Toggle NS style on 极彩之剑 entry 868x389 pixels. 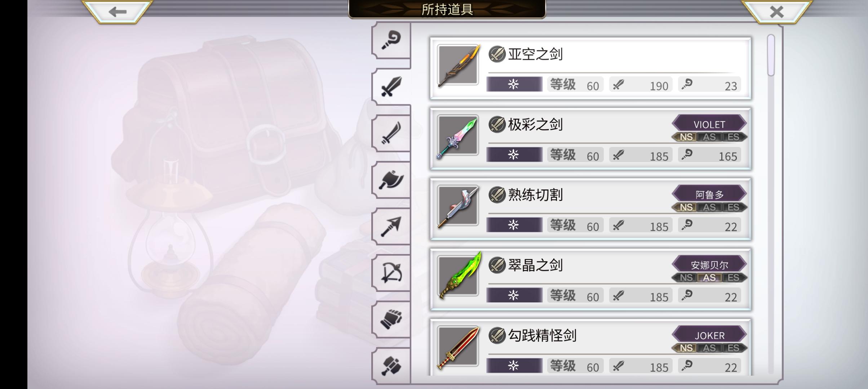686,137
